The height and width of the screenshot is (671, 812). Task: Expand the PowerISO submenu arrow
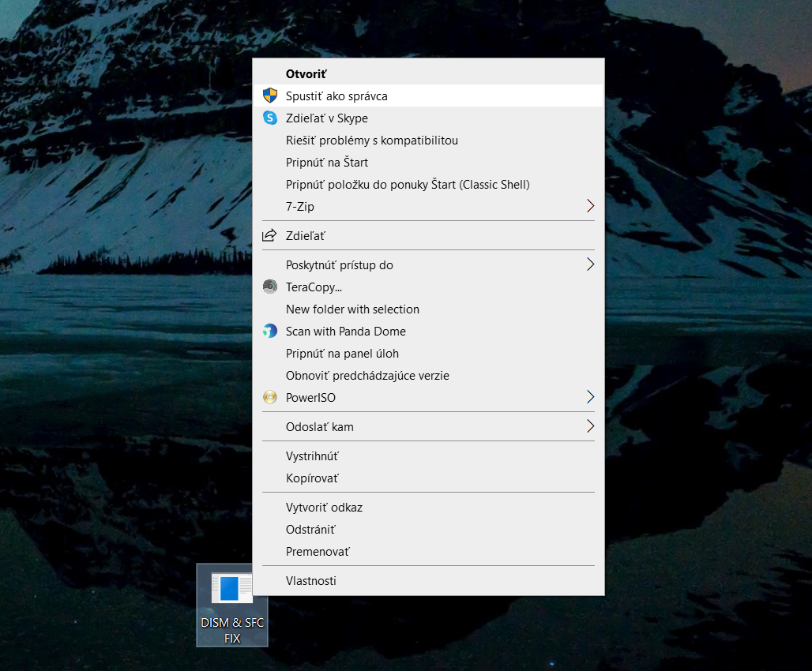[589, 397]
